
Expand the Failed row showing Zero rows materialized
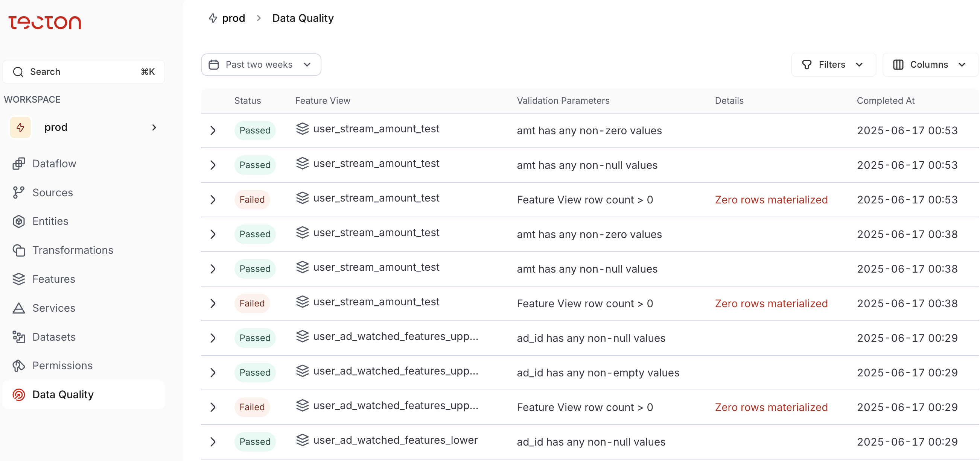coord(213,200)
